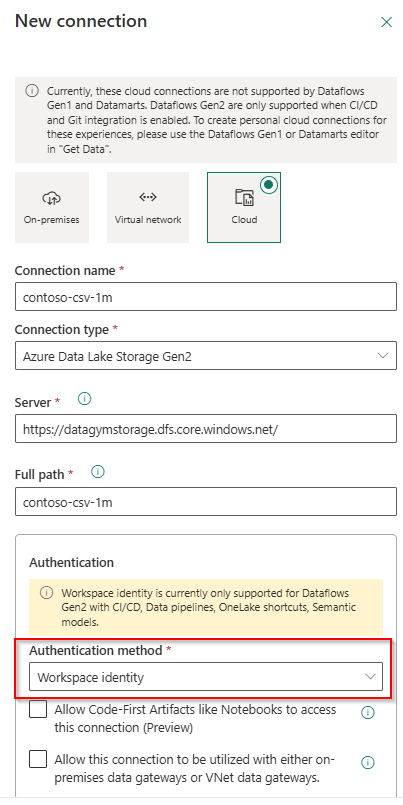Choose the On-premises connection tile
This screenshot has height=805, width=403.
click(52, 207)
